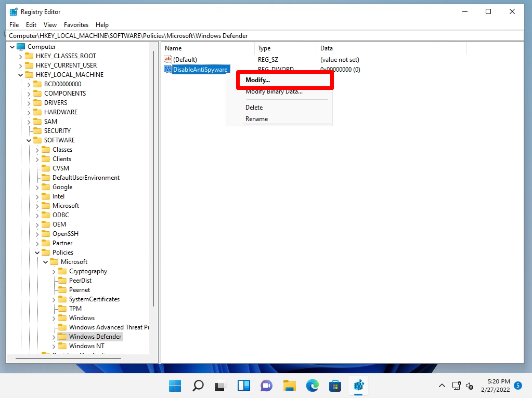Open the Edit menu

click(x=31, y=25)
